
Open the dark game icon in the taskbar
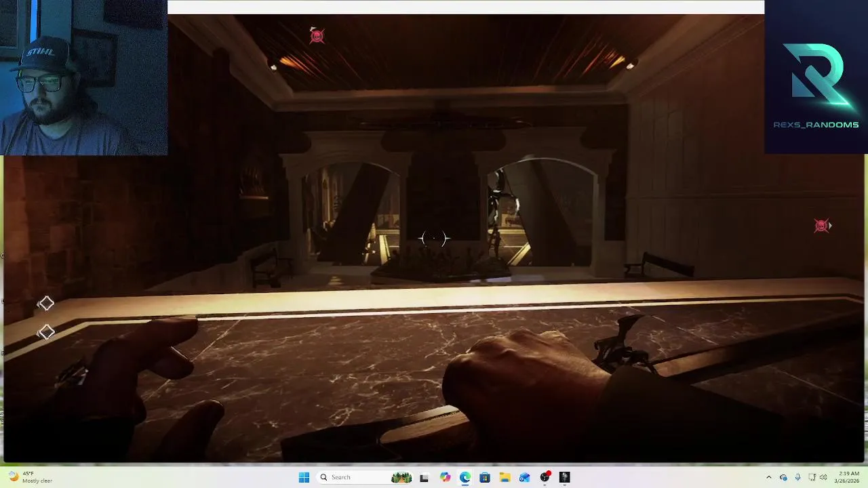[x=564, y=477]
